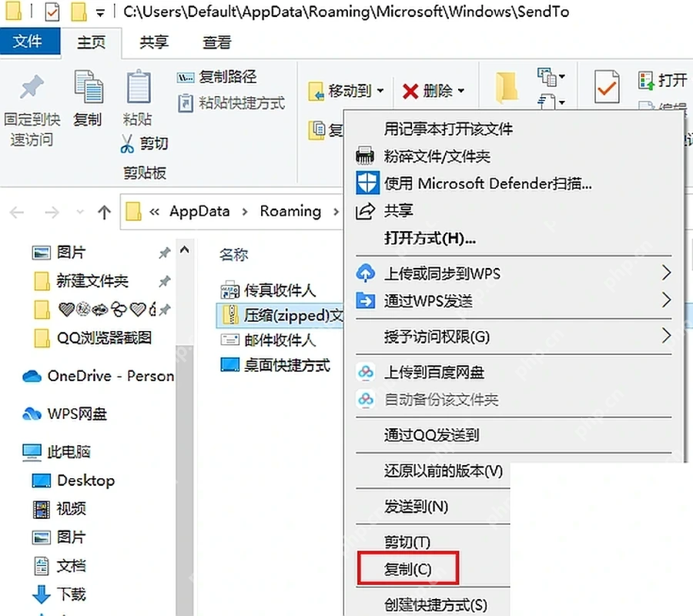The height and width of the screenshot is (616, 693).
Task: Click the quick access properties checkmark icon
Action: (x=52, y=12)
